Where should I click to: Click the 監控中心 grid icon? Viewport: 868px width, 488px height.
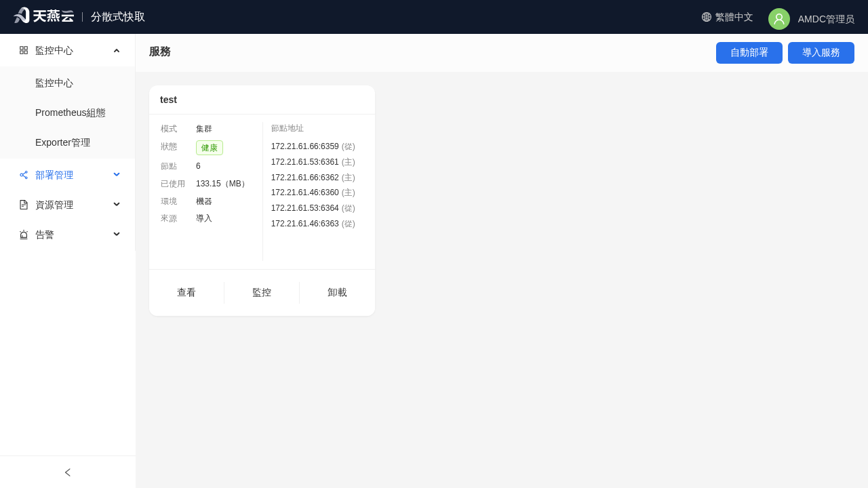pos(24,50)
